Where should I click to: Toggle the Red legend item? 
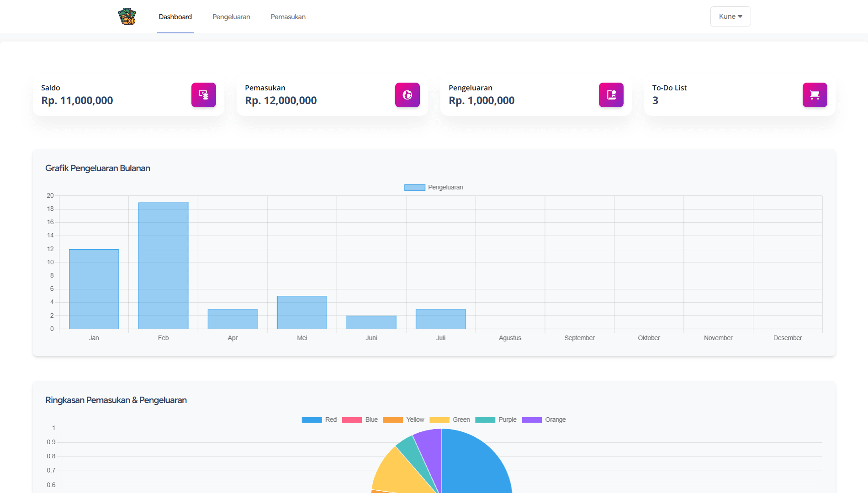pos(319,420)
